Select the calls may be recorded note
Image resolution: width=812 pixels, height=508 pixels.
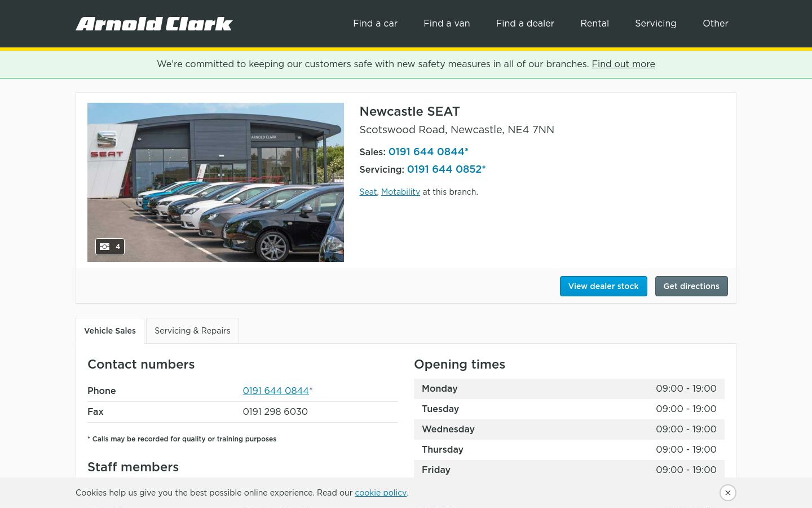point(182,439)
